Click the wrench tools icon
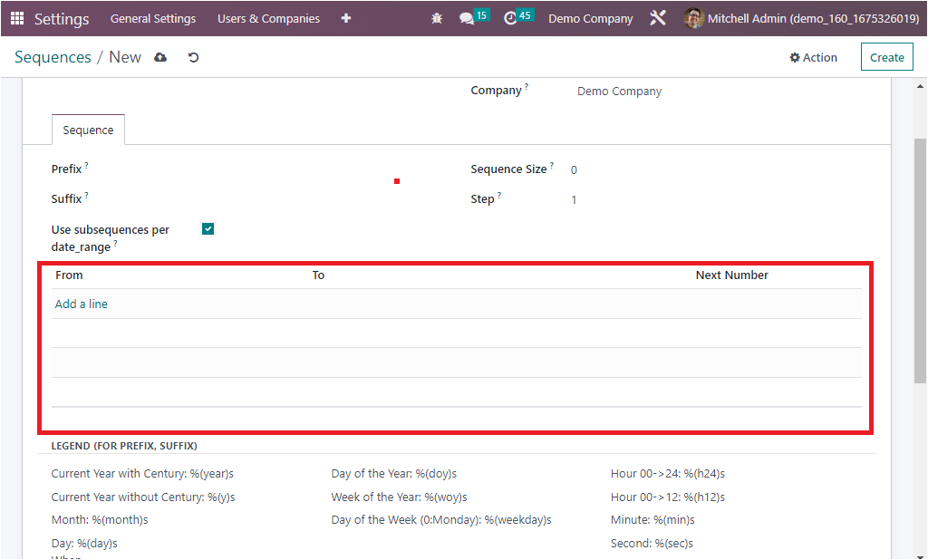The width and height of the screenshot is (928, 560). (658, 18)
